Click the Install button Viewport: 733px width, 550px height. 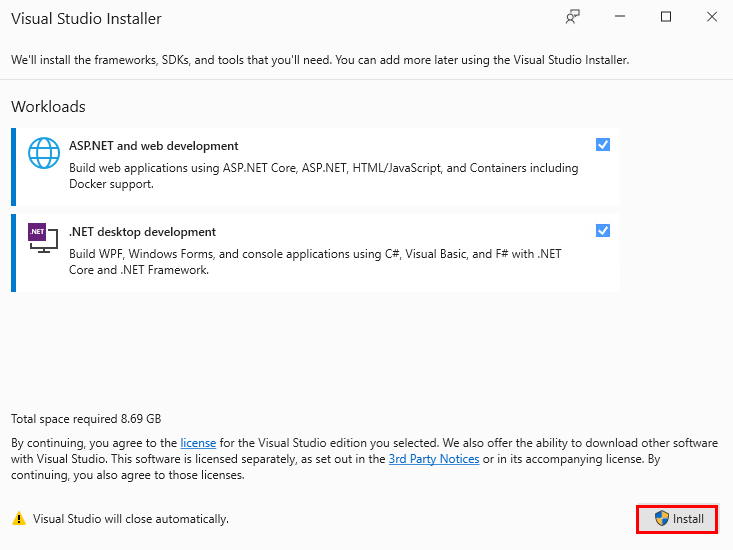(x=677, y=519)
